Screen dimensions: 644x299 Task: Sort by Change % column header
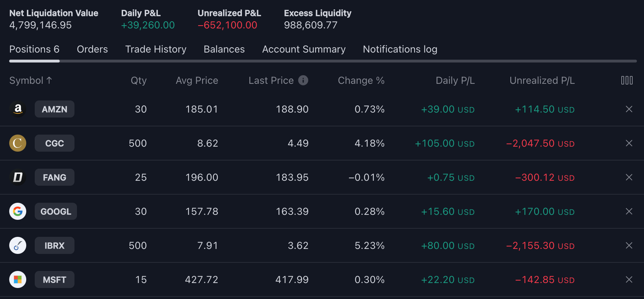361,81
